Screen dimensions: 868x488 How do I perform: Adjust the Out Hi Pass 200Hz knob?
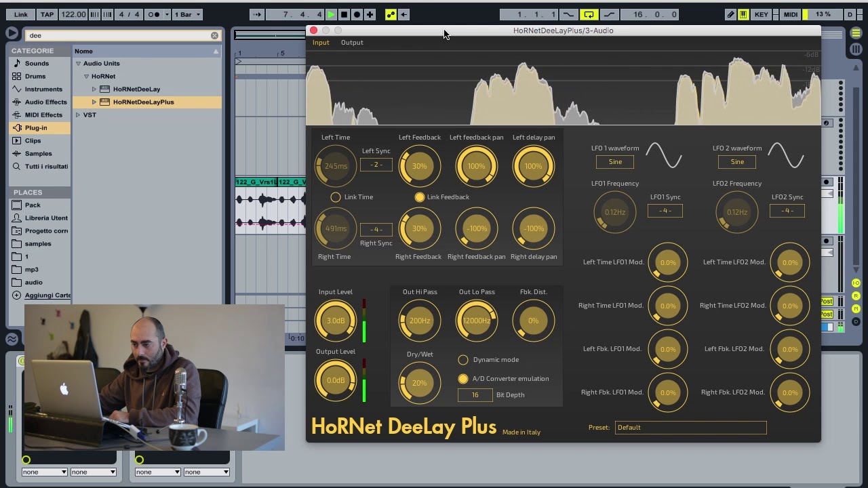click(420, 321)
